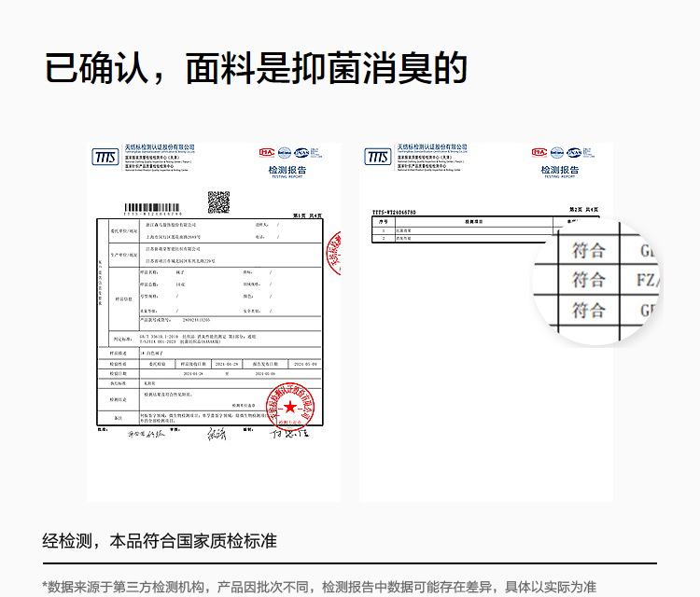Viewport: 700px width, 597px height.
Task: Click the barcode on the page 1 report
Action: (152, 208)
